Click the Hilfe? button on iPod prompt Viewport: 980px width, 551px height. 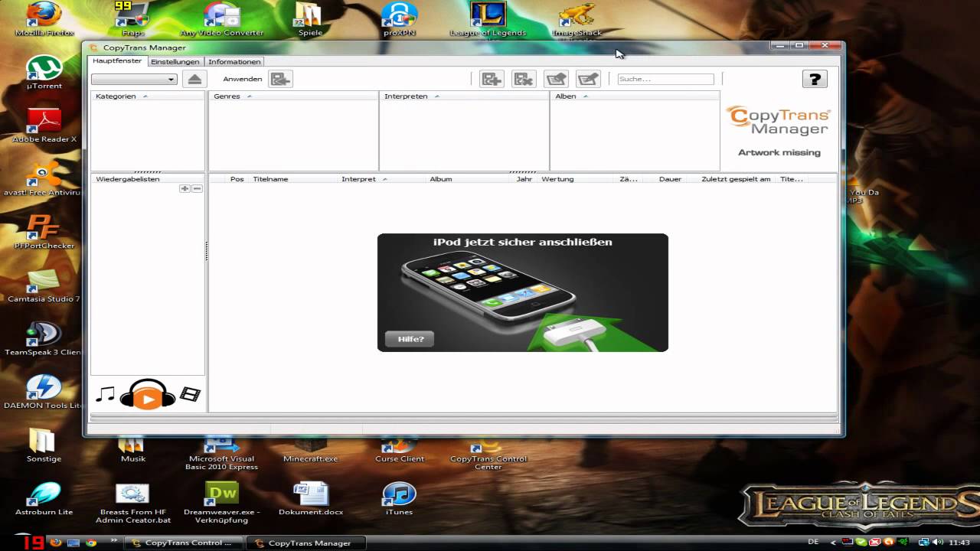[x=410, y=338]
